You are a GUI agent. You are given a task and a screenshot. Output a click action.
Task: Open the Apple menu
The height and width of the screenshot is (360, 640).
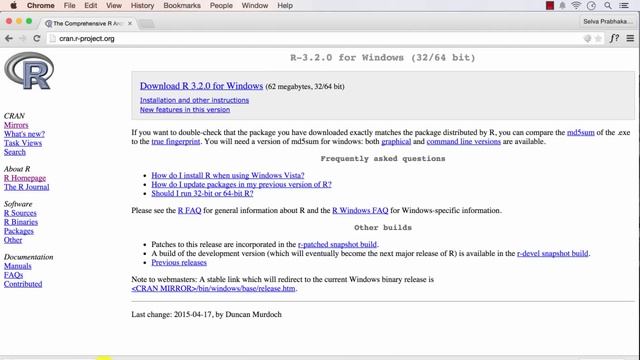pyautogui.click(x=13, y=6)
